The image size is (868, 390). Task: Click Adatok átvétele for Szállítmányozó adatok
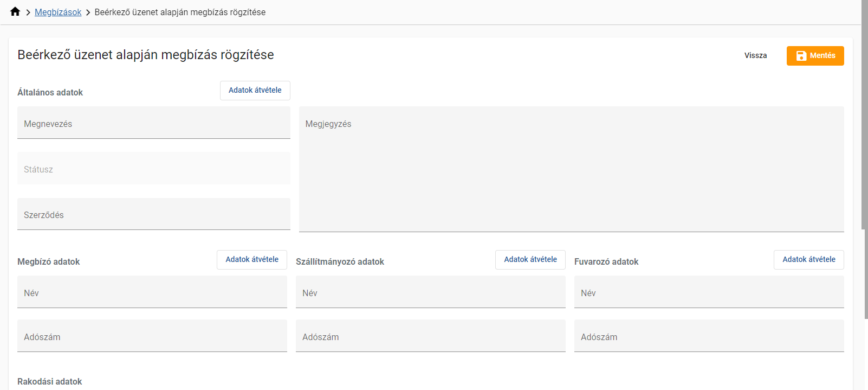click(x=530, y=260)
